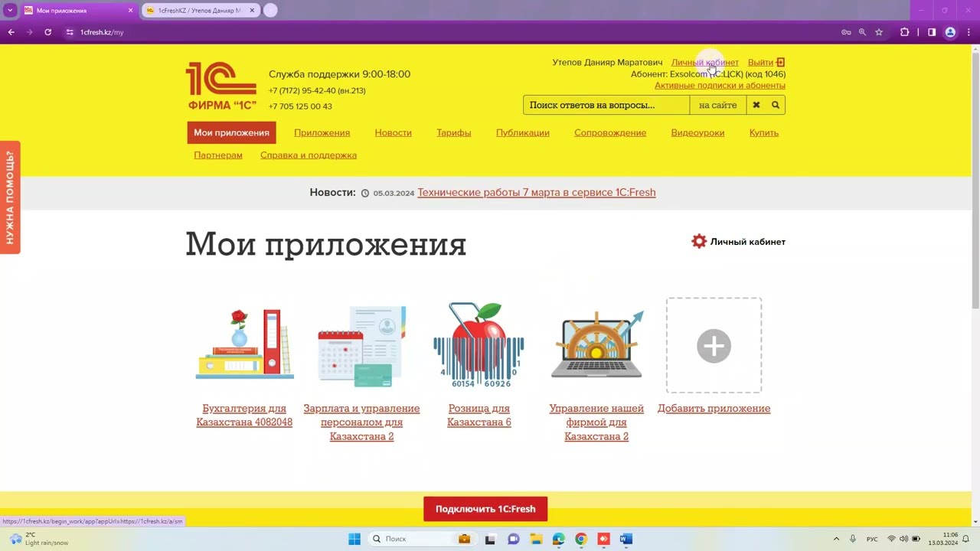Open the Windows Start menu
The height and width of the screenshot is (551, 980).
coord(354,539)
